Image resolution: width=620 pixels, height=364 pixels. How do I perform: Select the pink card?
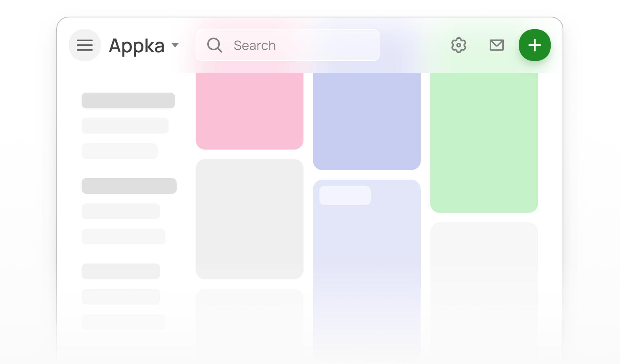tap(250, 111)
